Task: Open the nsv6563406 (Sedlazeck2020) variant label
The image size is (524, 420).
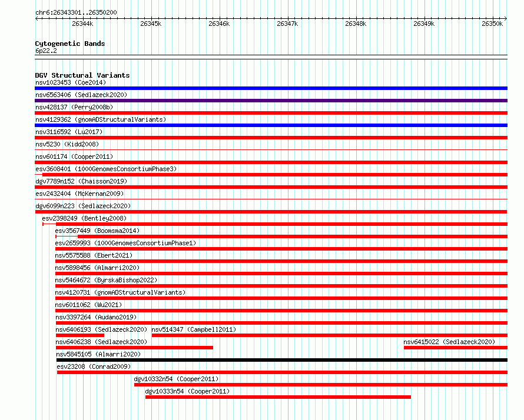Action: pos(81,95)
